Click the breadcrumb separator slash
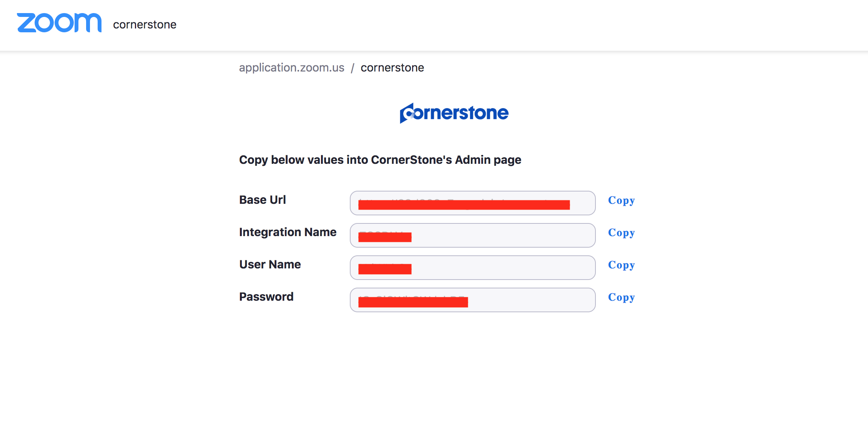Screen dimensions: 868x423 pos(353,68)
